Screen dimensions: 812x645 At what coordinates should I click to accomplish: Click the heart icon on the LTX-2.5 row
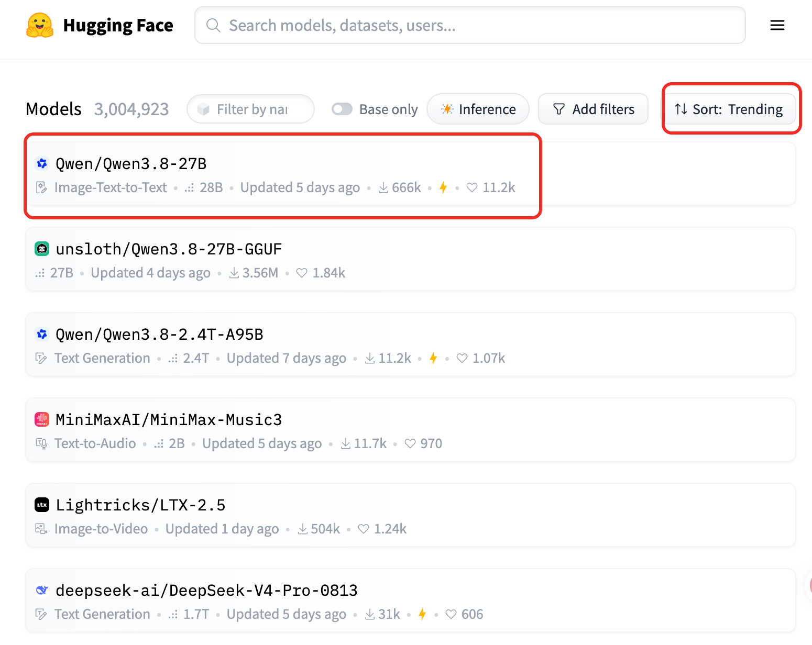pos(364,529)
